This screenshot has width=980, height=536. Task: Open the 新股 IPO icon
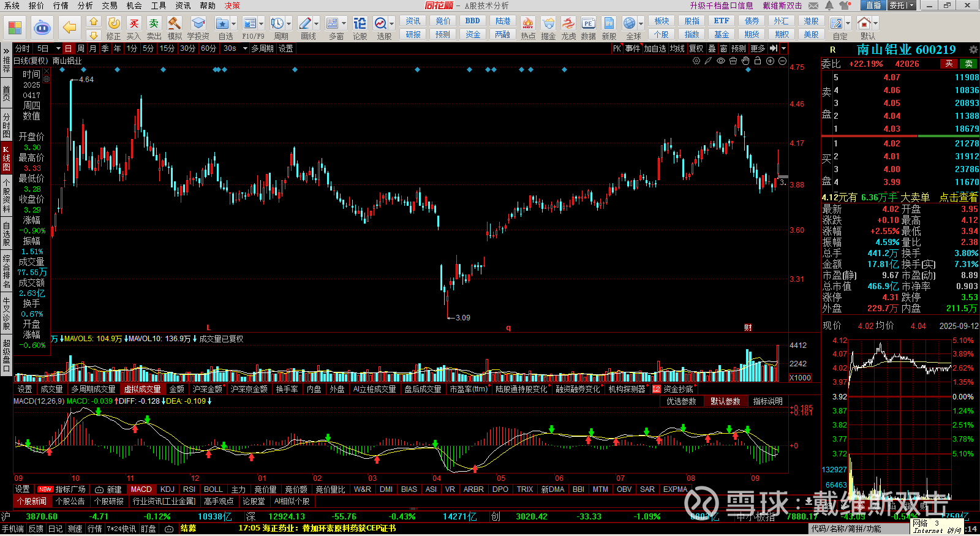(x=609, y=28)
